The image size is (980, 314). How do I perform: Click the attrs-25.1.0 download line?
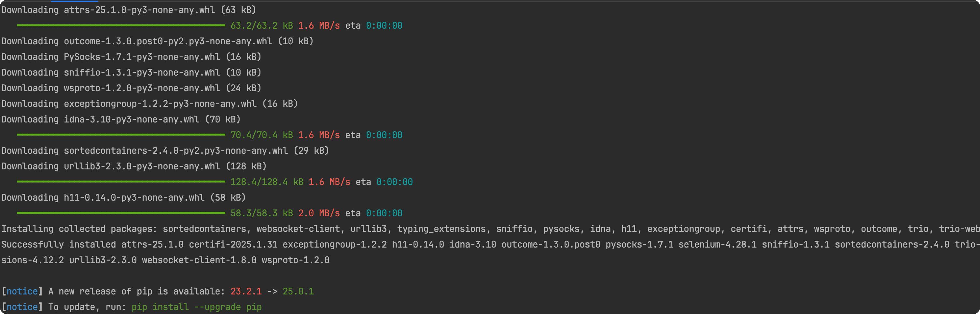pyautogui.click(x=129, y=10)
